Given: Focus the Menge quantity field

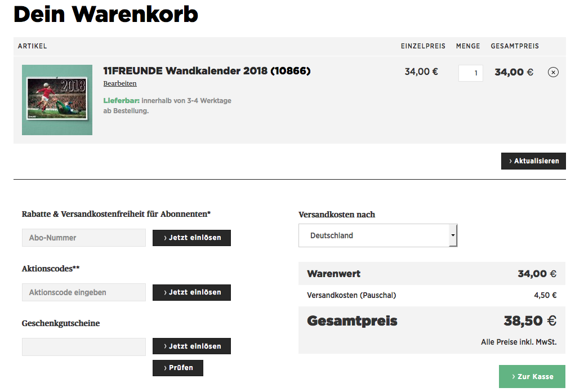Looking at the screenshot, I should 470,73.
